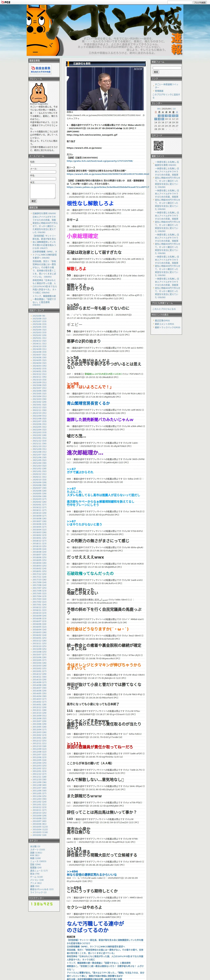Open the NHK press conference screenshot image
Image resolution: width=210 pixels, height=980 pixels.
pyautogui.click(x=105, y=89)
